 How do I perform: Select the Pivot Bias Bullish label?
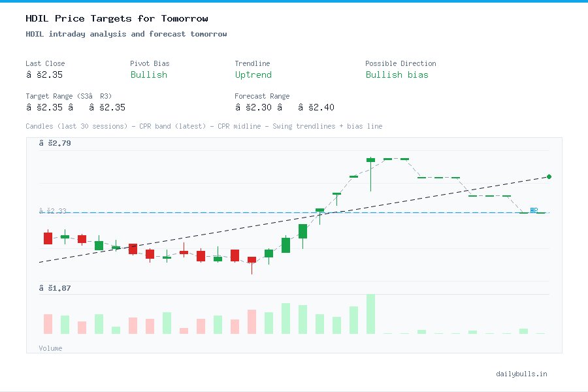[148, 75]
